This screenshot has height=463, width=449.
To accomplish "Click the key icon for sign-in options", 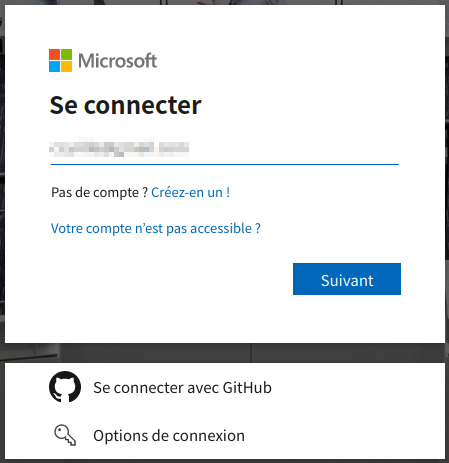I will pyautogui.click(x=65, y=435).
